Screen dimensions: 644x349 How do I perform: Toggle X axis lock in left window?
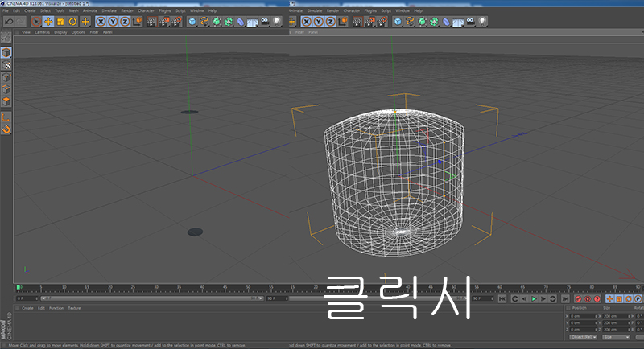101,22
